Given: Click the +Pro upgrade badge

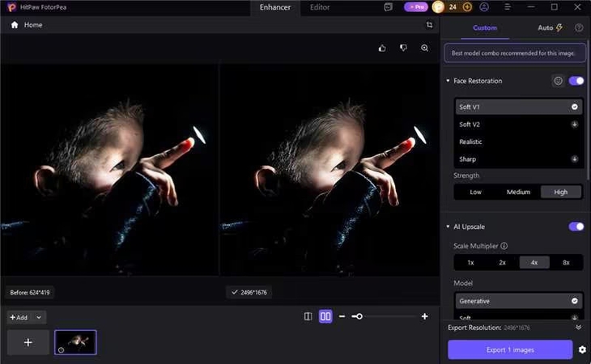Looking at the screenshot, I should click(416, 7).
